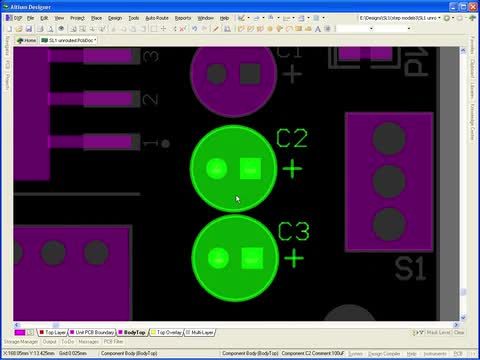Expand the document path dropdown
The width and height of the screenshot is (480, 360).
pos(439,18)
